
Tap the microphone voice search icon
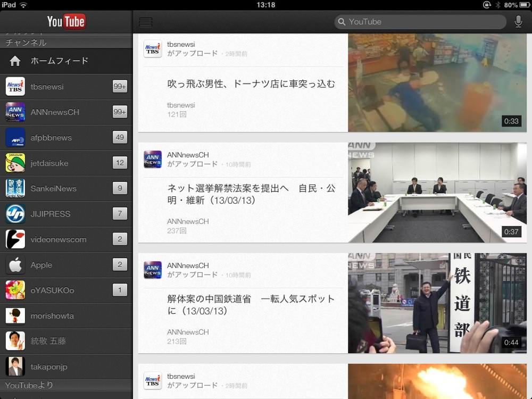tap(518, 22)
